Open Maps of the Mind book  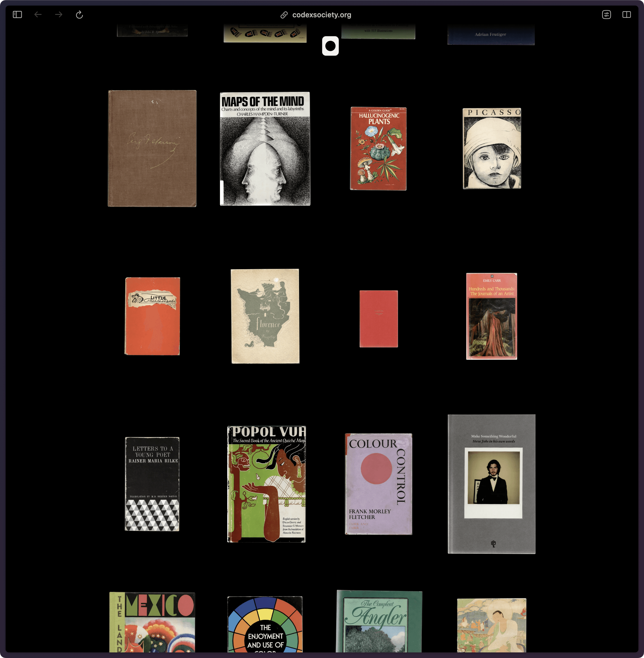coord(265,148)
